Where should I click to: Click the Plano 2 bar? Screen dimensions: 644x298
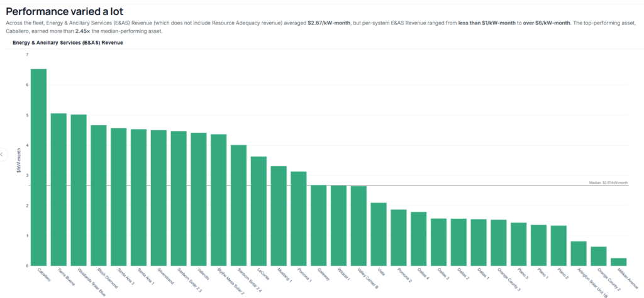(x=558, y=246)
